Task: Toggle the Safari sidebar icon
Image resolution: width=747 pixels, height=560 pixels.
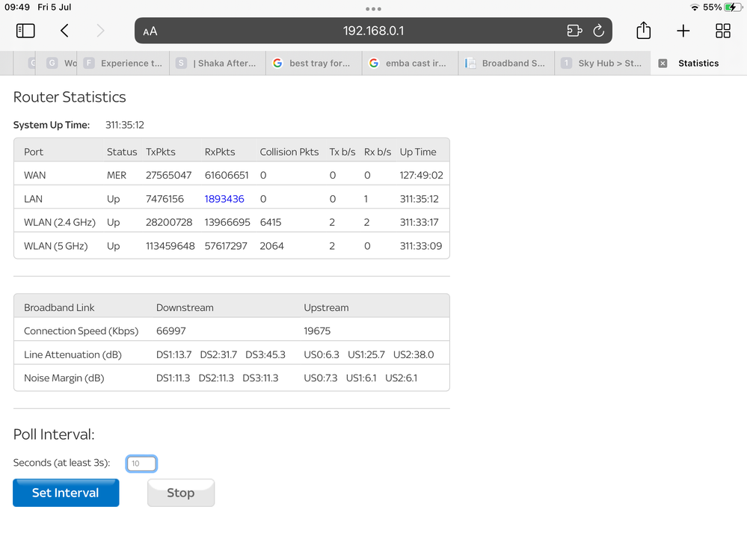Action: coord(25,31)
